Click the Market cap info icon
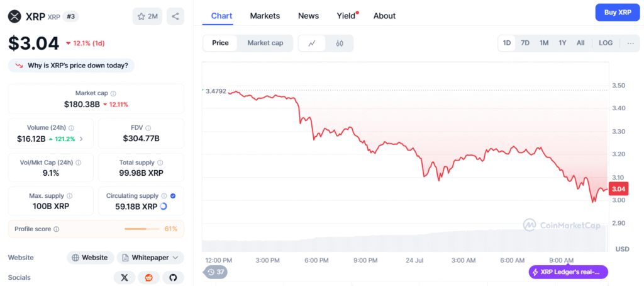 click(113, 93)
